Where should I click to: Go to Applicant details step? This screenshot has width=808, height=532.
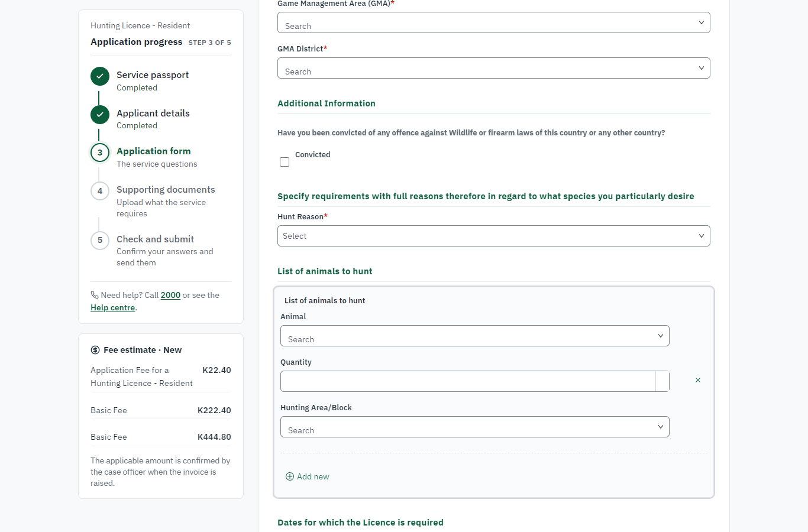(153, 113)
